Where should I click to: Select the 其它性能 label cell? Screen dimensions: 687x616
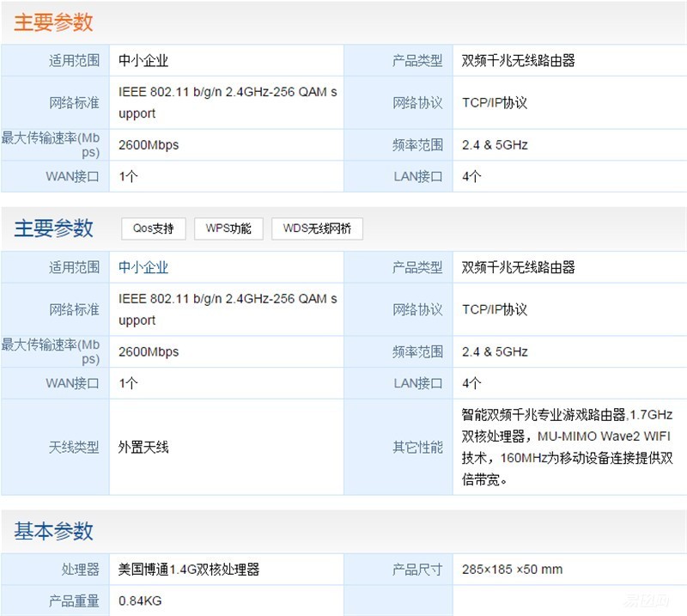point(398,448)
